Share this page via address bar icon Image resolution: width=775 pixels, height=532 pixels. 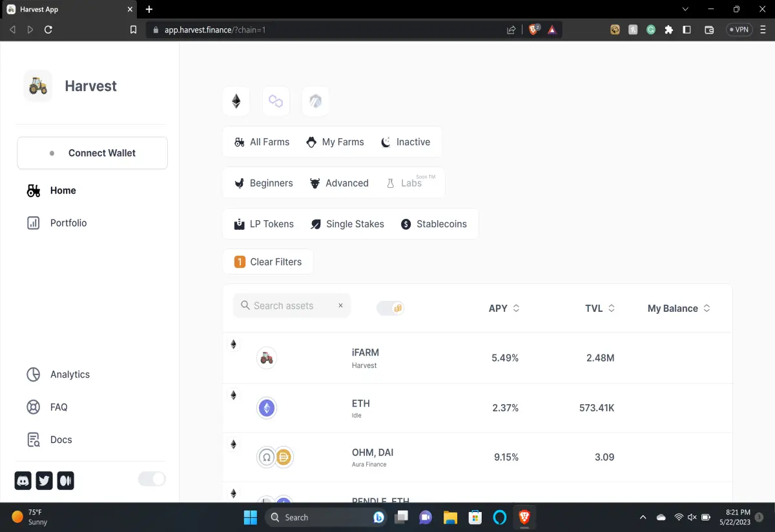512,30
